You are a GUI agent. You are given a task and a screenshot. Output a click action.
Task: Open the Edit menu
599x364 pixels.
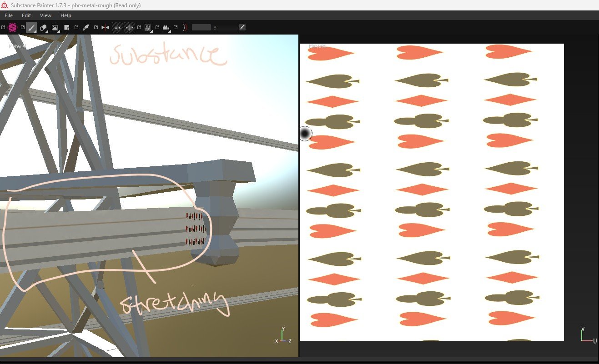point(26,15)
